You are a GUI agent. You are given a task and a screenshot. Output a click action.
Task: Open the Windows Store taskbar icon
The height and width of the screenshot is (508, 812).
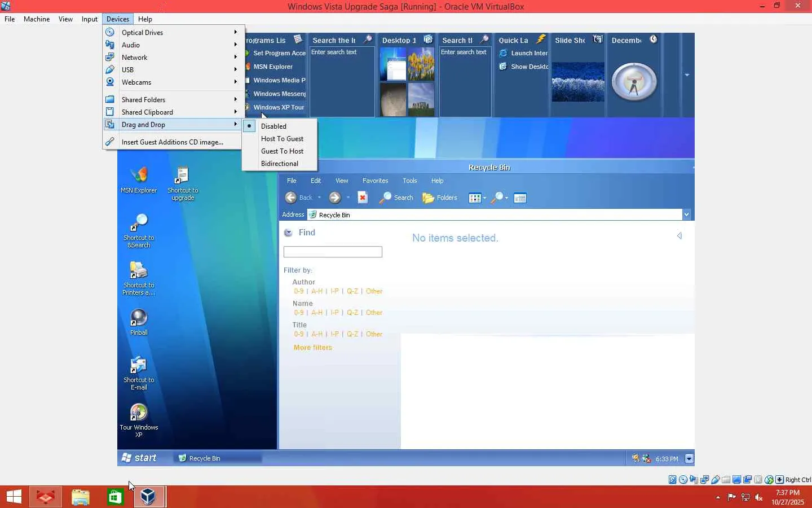(115, 497)
